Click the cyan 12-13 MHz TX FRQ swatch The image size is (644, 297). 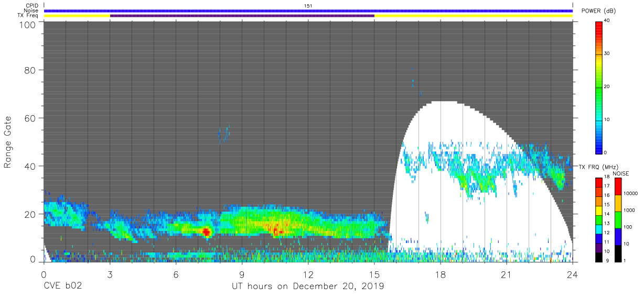tap(599, 228)
